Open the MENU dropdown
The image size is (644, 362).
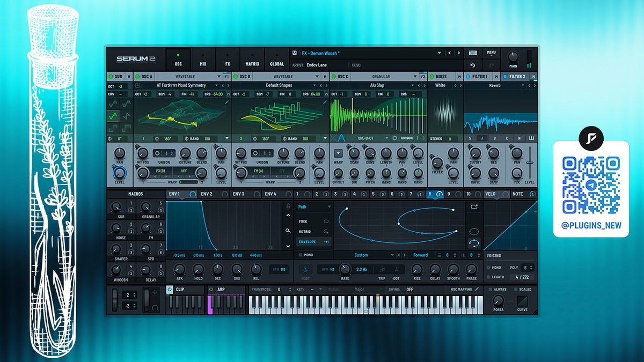pos(491,53)
